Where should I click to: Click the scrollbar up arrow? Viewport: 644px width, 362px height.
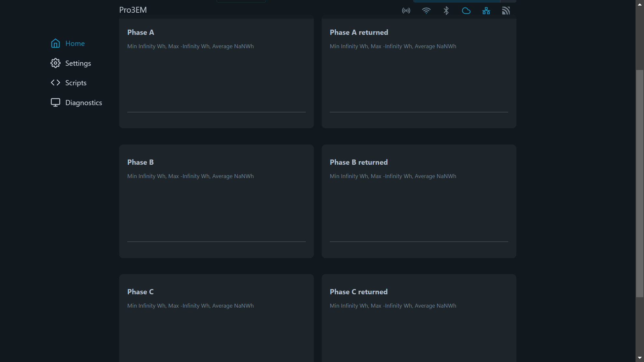pos(640,4)
